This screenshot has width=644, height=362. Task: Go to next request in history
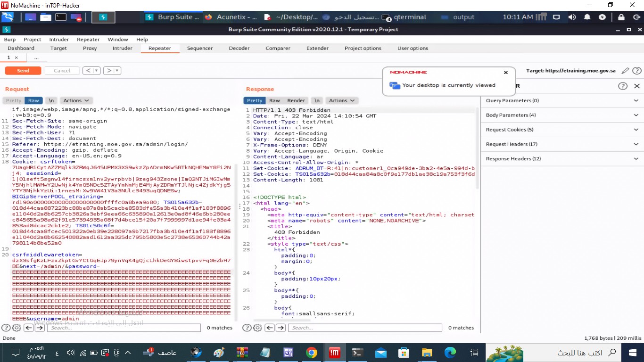tap(109, 71)
